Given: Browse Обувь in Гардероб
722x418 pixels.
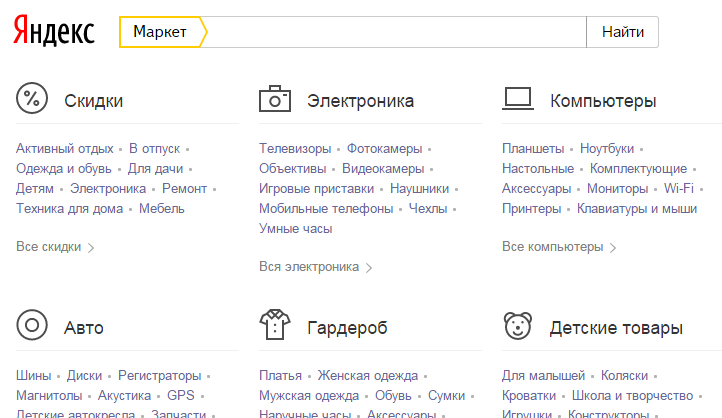Looking at the screenshot, I should coord(393,395).
